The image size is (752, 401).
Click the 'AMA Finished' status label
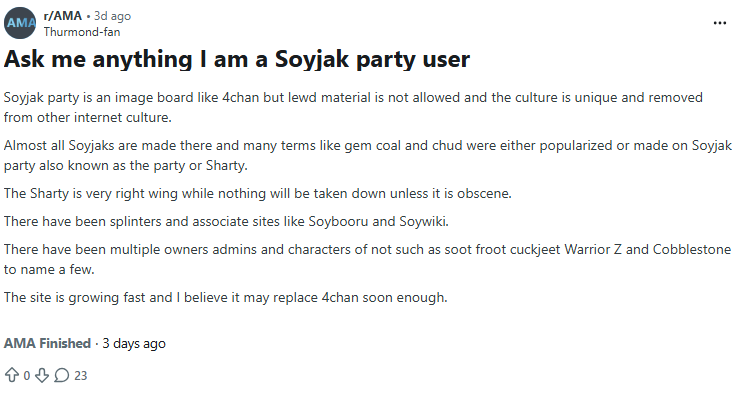tap(47, 343)
